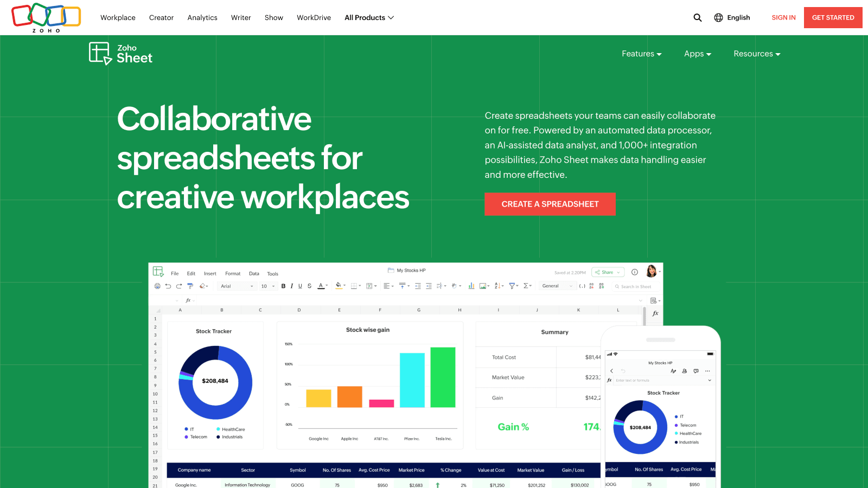The image size is (868, 488).
Task: Click the GET STARTED button
Action: pyautogui.click(x=833, y=17)
